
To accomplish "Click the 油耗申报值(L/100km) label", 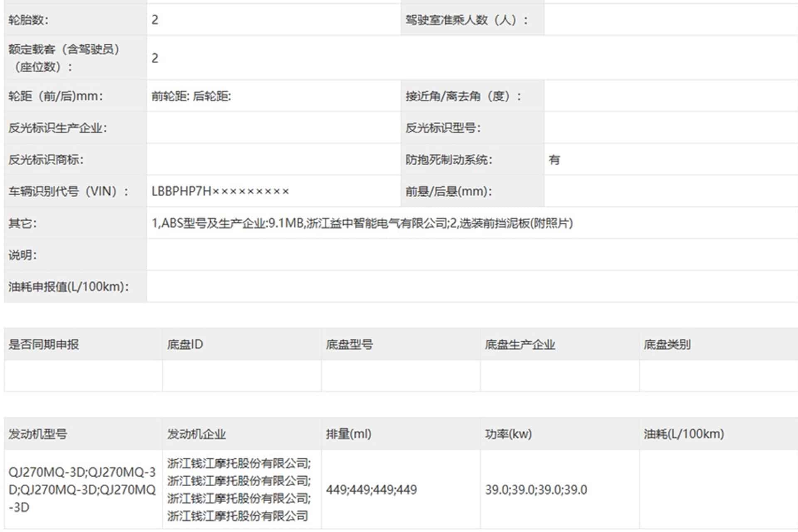I will coord(69,286).
